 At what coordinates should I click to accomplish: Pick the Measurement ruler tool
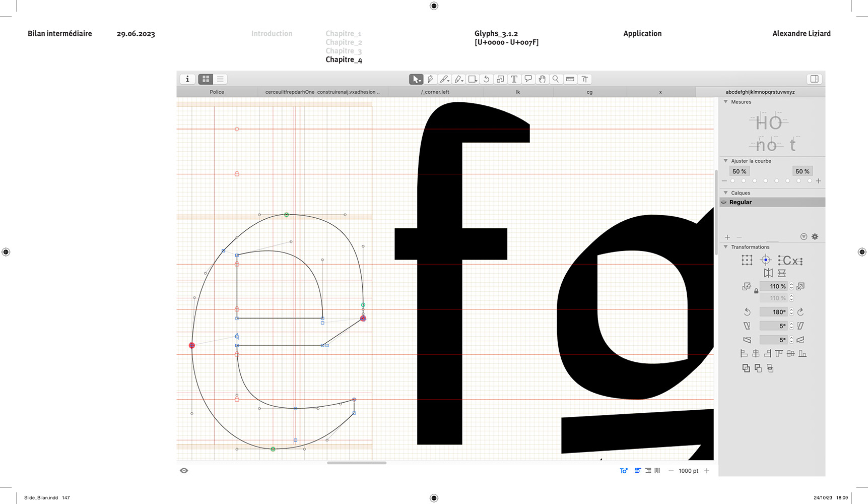point(570,79)
